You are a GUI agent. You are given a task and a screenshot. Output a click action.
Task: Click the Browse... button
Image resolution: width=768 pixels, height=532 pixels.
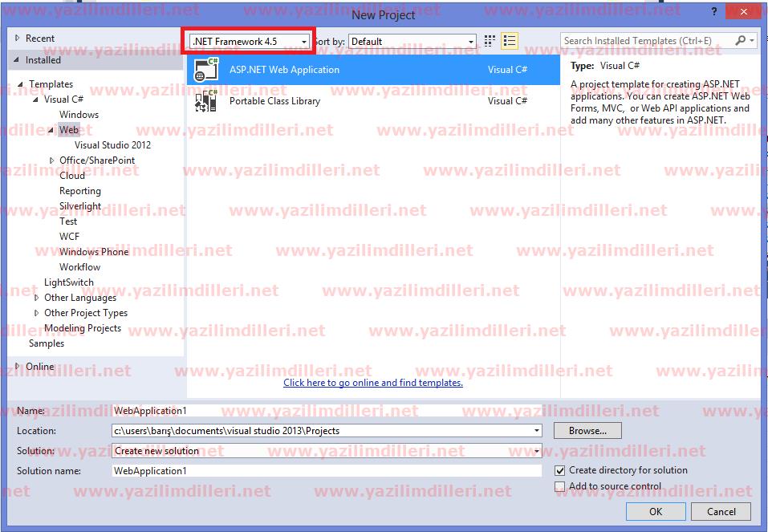pos(587,431)
